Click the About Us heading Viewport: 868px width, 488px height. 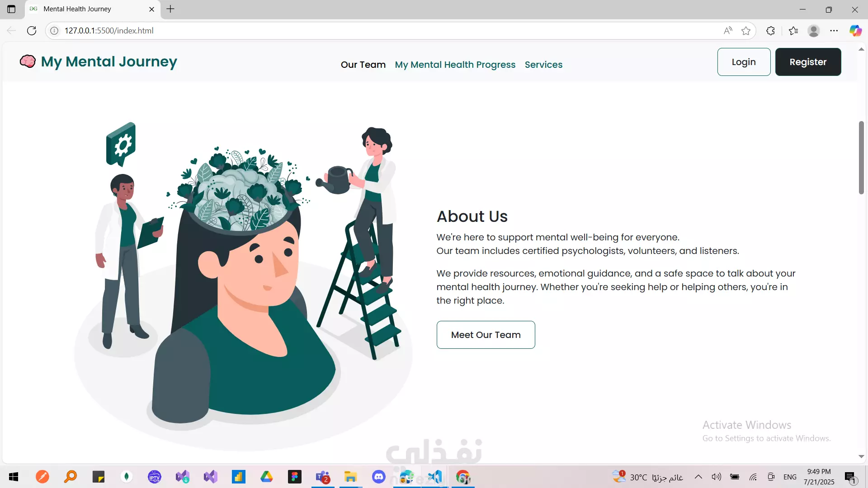472,216
